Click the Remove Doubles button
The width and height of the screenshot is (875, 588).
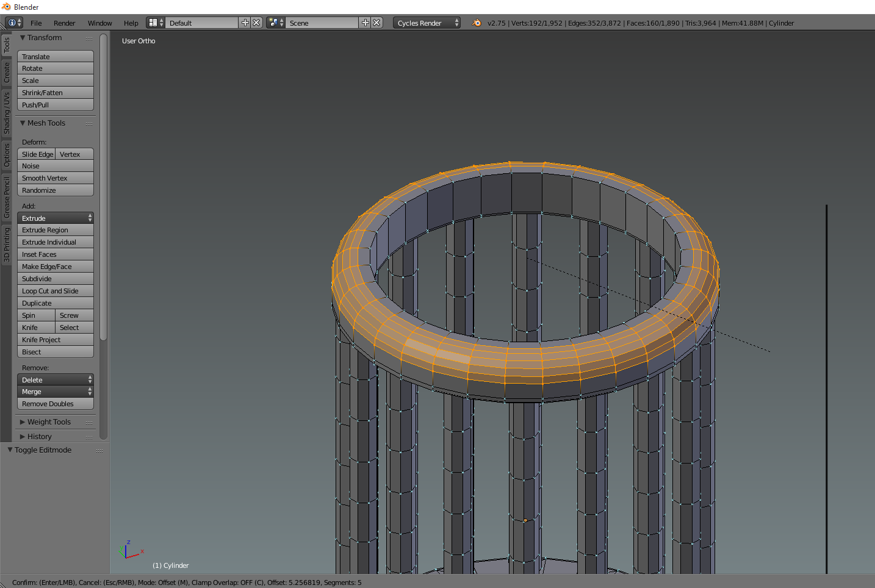point(56,404)
